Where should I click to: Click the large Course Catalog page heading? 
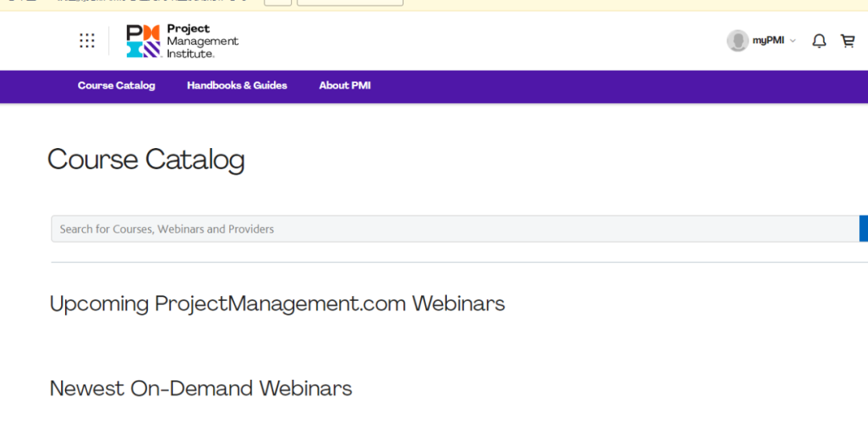pos(146,159)
